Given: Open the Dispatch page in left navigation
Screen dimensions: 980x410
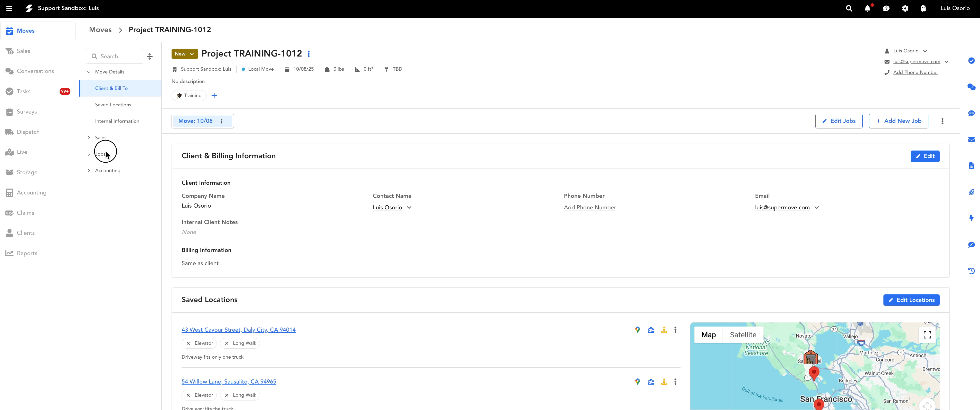Looking at the screenshot, I should click(28, 132).
